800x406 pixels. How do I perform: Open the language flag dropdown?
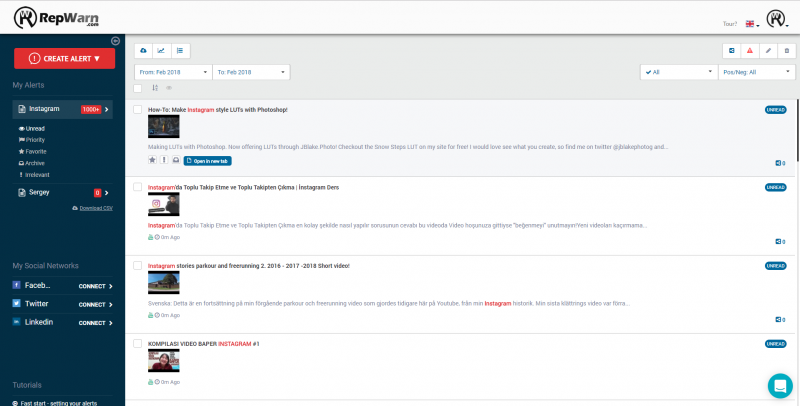click(752, 24)
